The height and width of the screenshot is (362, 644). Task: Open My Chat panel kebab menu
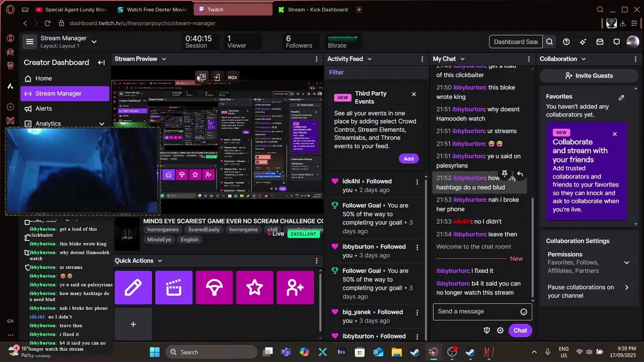point(529,59)
